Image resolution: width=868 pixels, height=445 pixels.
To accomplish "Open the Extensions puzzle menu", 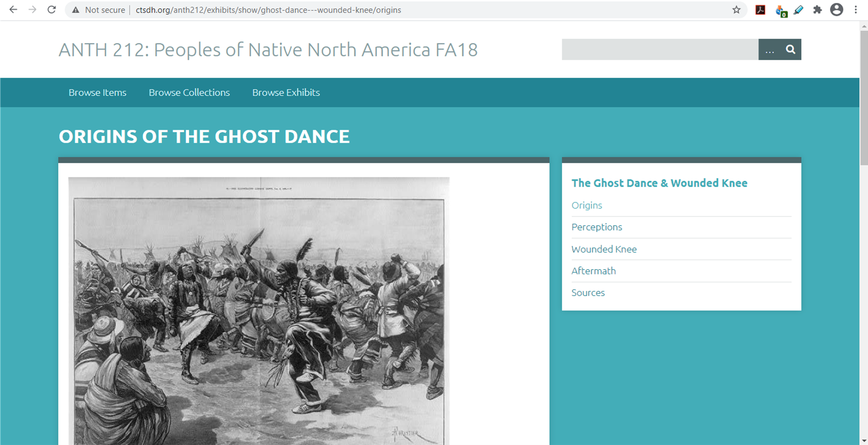I will pyautogui.click(x=817, y=10).
